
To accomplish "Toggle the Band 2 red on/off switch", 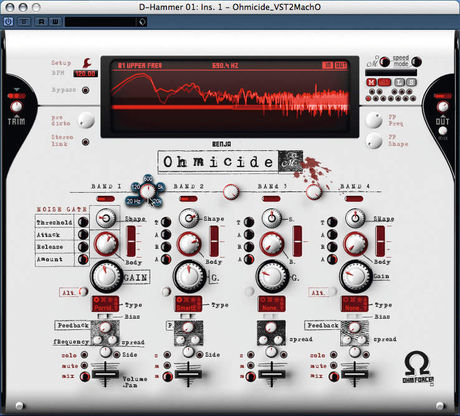I will (188, 199).
